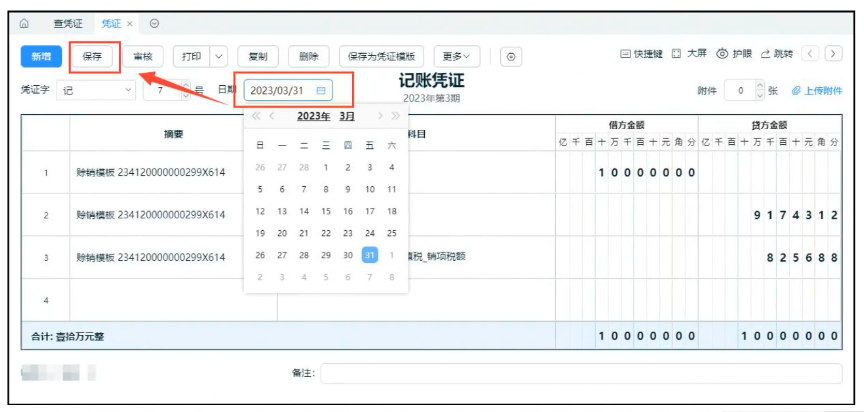The image size is (864, 412).
Task: Click the 新增 button
Action: [x=41, y=56]
